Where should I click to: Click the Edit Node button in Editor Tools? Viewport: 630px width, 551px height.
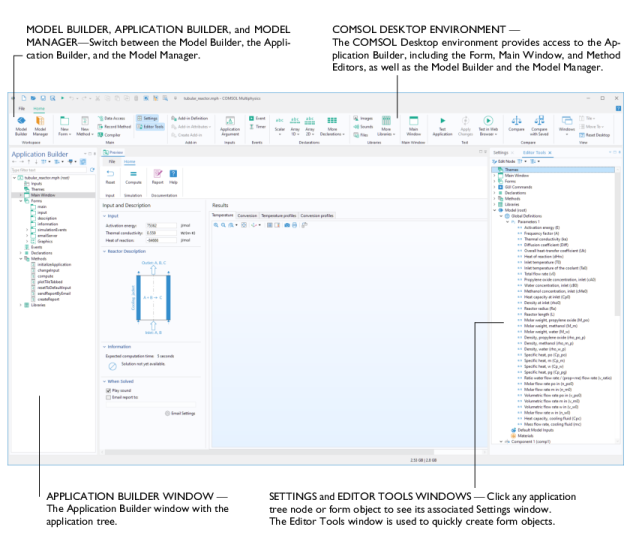pos(504,161)
